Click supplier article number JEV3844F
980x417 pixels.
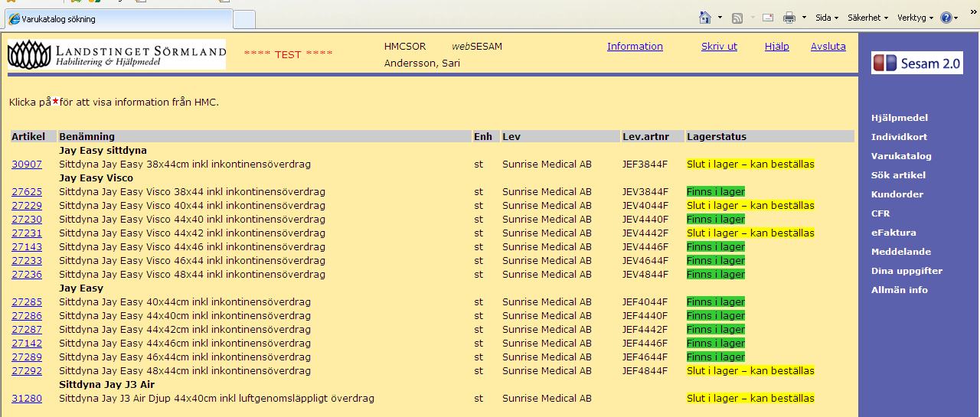click(645, 192)
